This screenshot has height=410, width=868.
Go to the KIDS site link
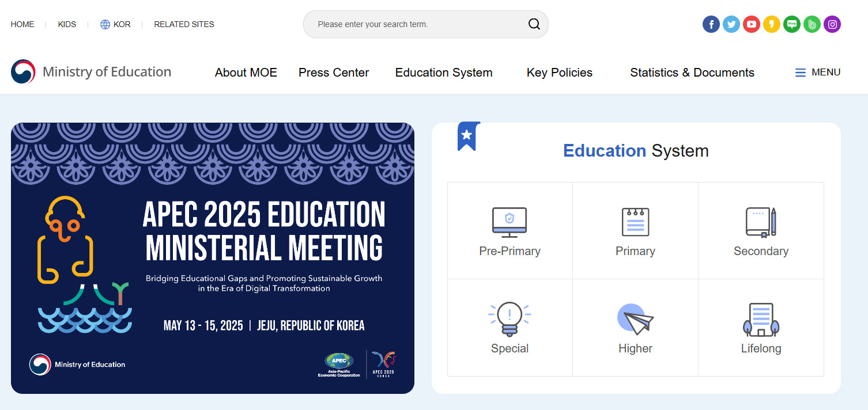coord(67,24)
